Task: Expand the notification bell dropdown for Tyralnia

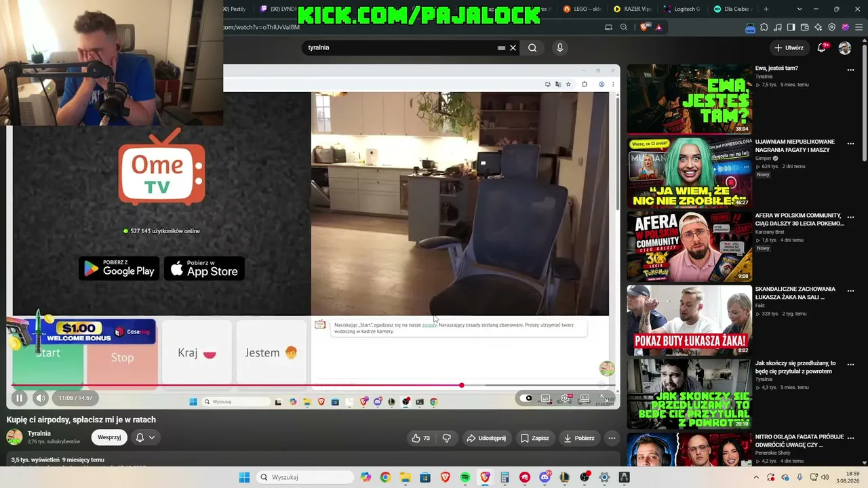Action: 145,437
